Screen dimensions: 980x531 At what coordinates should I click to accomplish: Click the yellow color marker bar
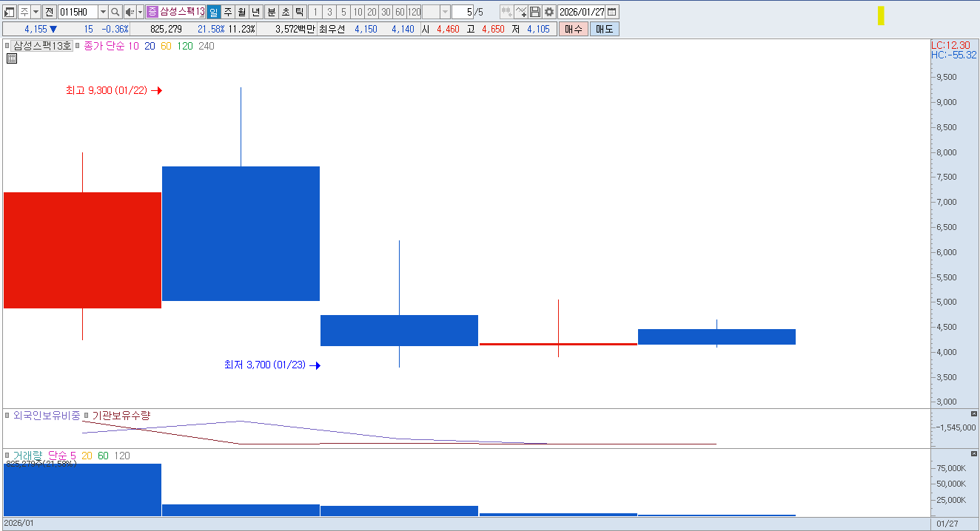(881, 16)
